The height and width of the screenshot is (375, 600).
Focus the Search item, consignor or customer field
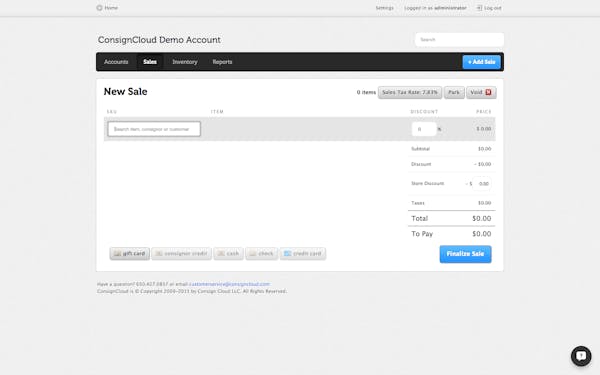(x=154, y=129)
